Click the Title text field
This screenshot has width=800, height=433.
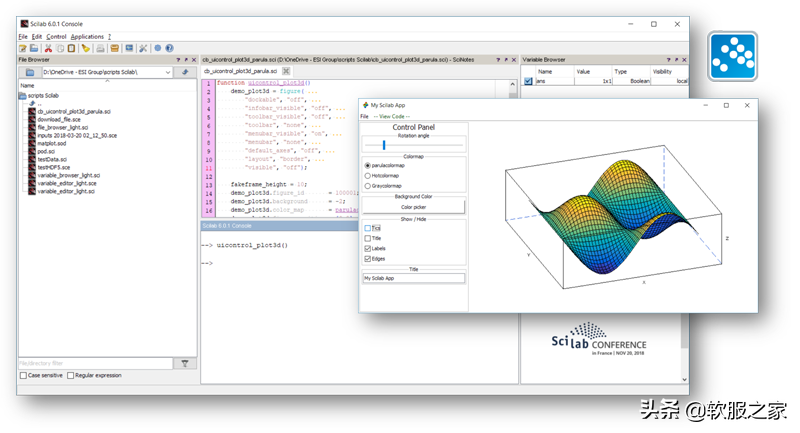click(413, 278)
